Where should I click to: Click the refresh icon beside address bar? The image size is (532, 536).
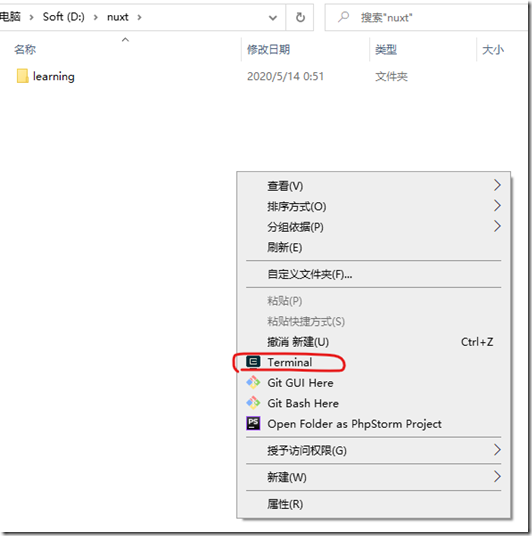point(300,17)
